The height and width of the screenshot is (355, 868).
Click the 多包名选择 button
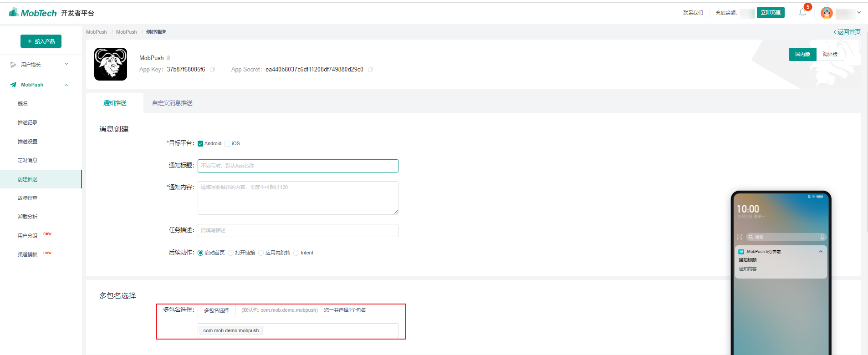click(216, 310)
